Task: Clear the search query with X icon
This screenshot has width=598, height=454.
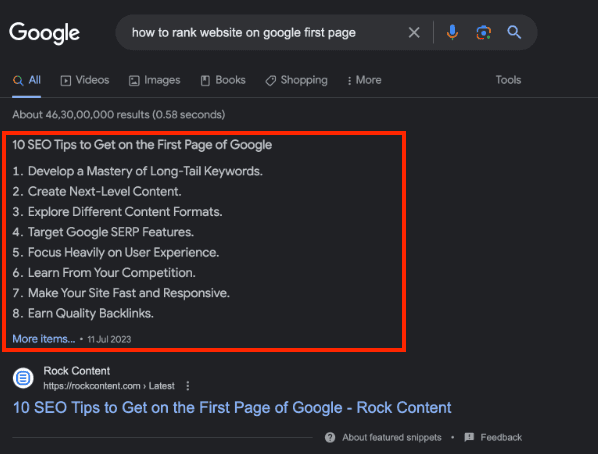Action: tap(414, 33)
